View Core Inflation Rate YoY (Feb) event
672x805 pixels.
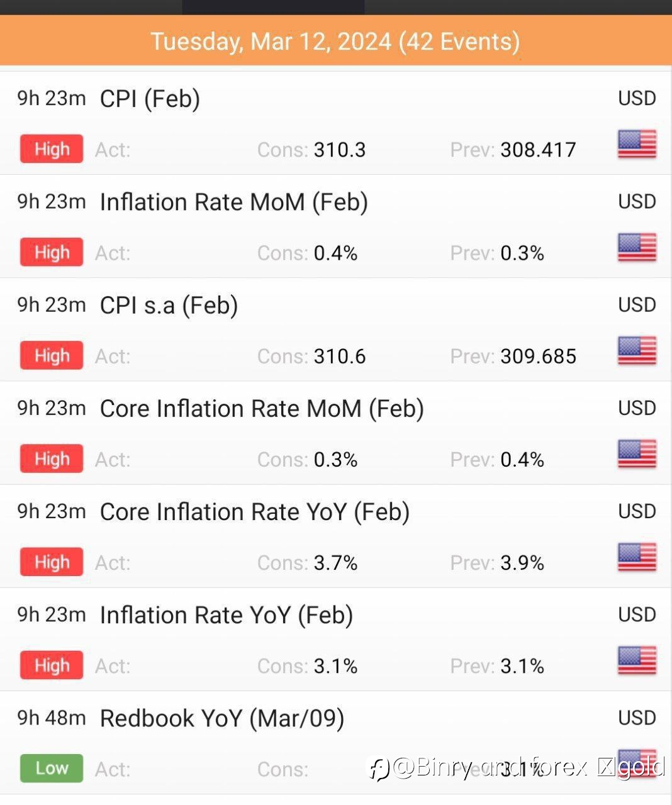[x=255, y=511]
